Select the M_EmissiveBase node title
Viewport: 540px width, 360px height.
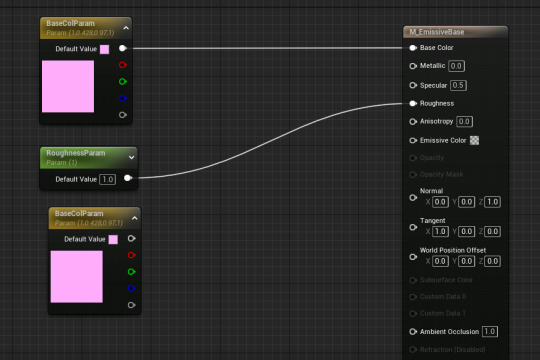pos(437,32)
